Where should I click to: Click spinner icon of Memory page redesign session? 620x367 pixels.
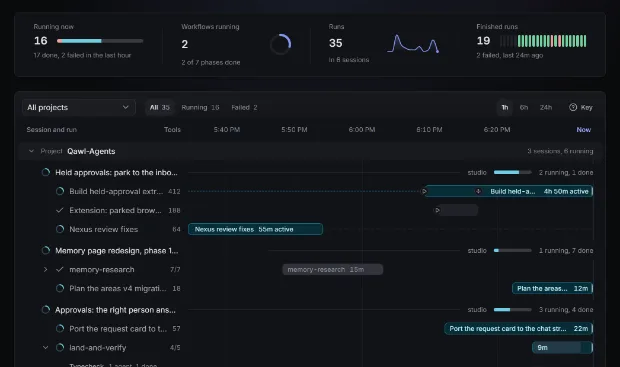point(46,251)
